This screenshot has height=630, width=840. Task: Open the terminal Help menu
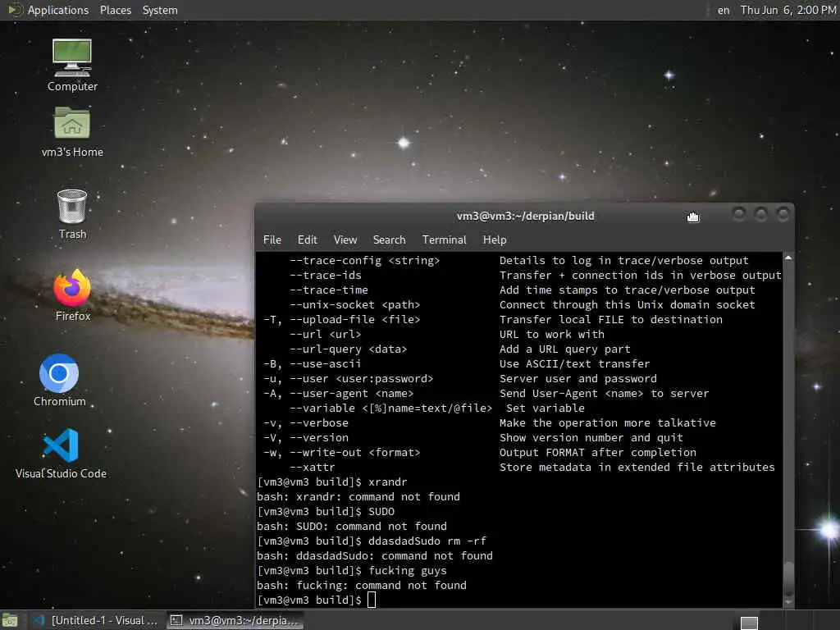495,240
